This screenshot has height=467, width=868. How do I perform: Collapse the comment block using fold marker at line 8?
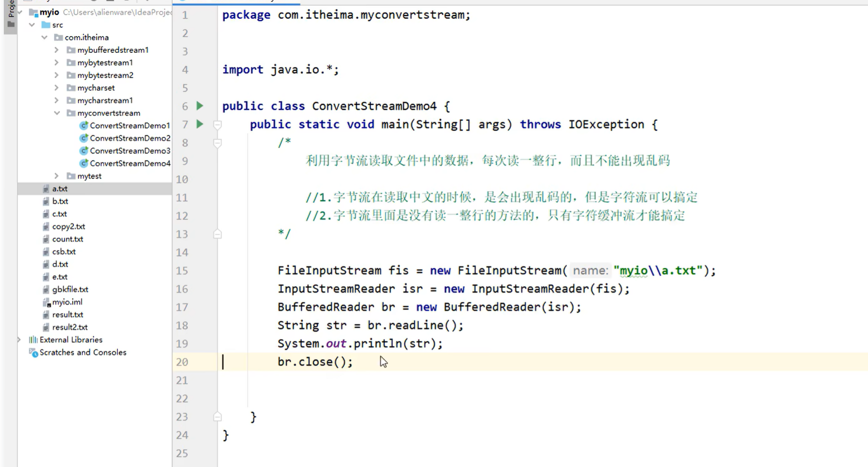217,143
